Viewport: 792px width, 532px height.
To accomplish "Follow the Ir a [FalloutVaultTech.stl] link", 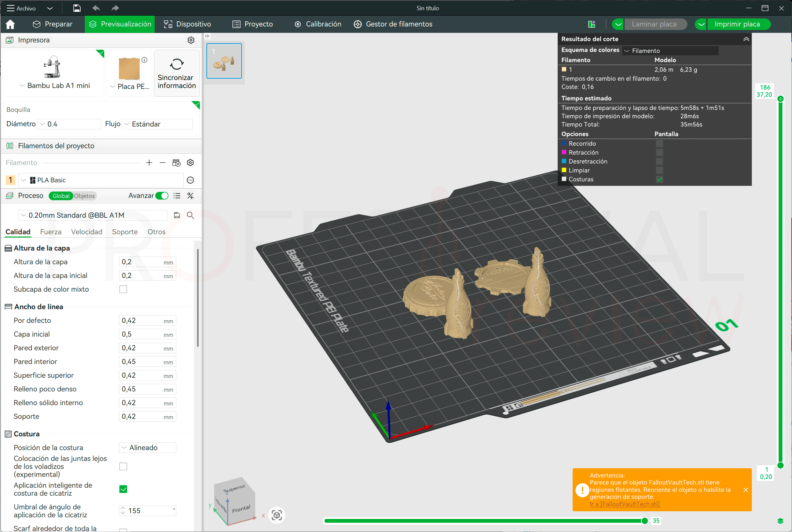I will coord(624,504).
